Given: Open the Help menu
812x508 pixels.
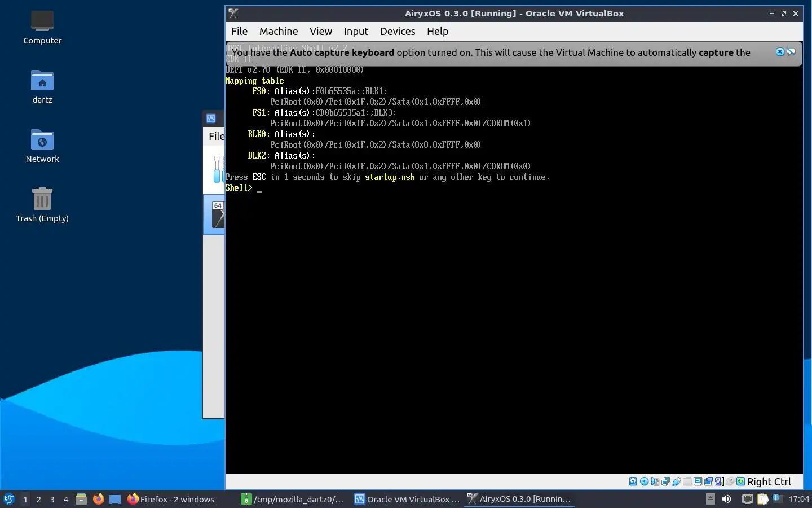Looking at the screenshot, I should coord(438,32).
